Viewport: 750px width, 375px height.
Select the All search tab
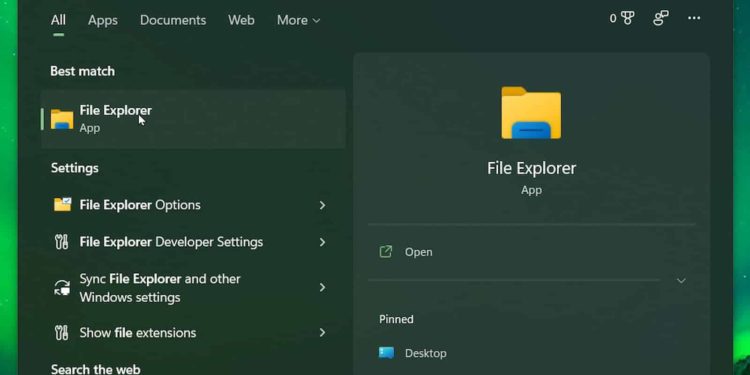click(x=58, y=20)
